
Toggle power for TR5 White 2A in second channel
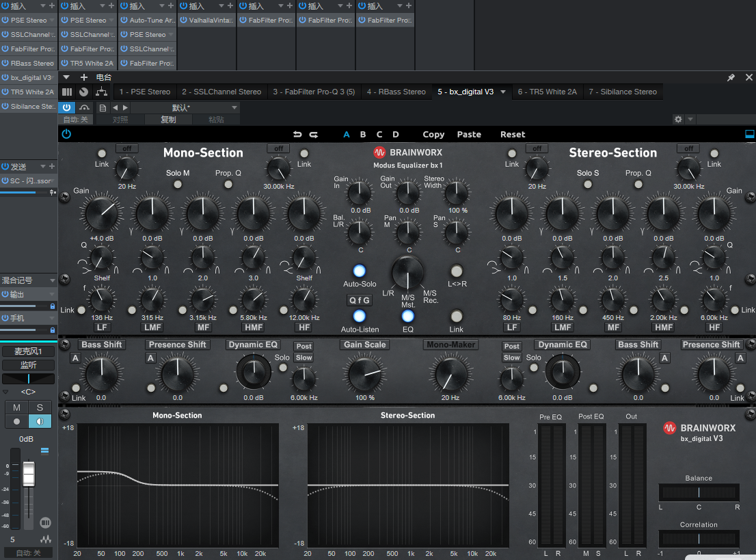(x=65, y=63)
